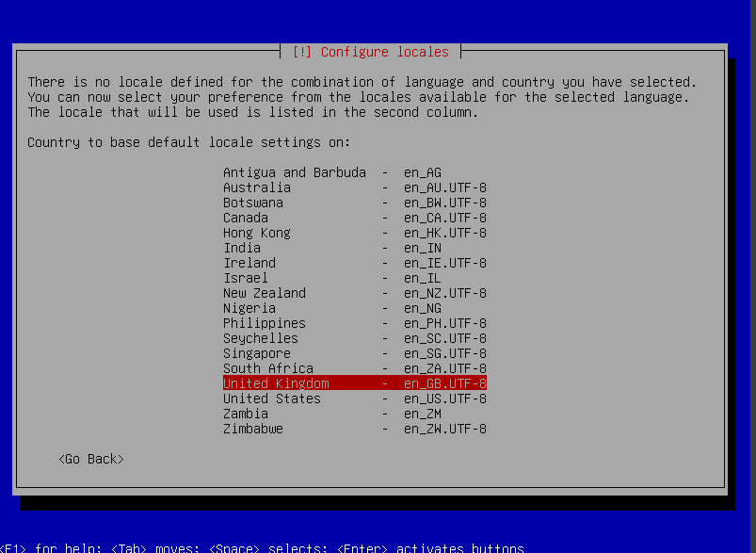Choose Australia en_AU.UTF-8 locale
Image resolution: width=756 pixels, height=553 pixels.
click(354, 187)
